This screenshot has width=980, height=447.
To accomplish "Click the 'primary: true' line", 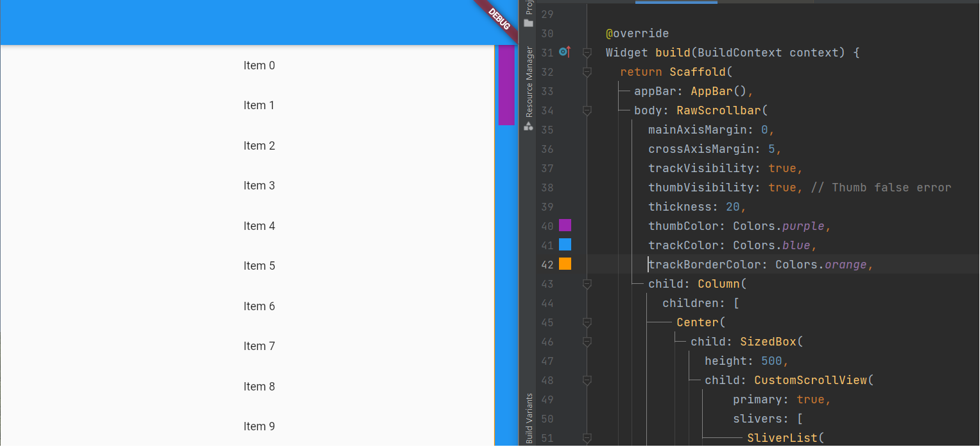I will point(782,399).
